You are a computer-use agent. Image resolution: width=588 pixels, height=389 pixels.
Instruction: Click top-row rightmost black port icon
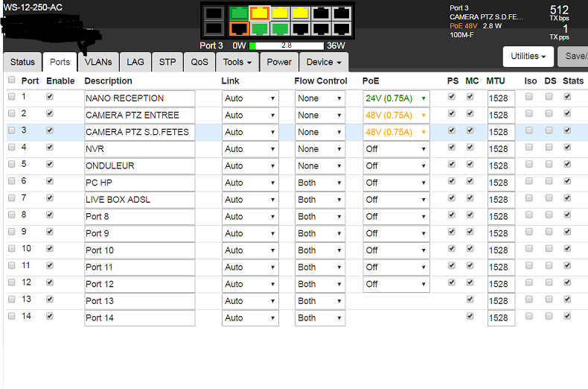[342, 13]
